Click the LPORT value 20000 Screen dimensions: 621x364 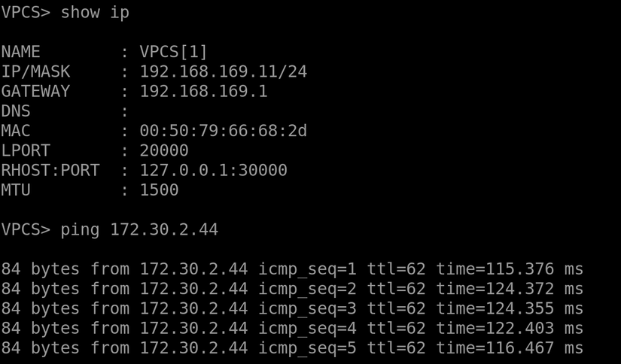164,150
